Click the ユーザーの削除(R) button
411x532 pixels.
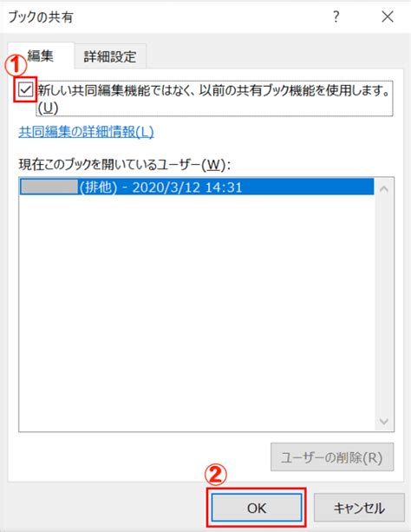tap(332, 457)
